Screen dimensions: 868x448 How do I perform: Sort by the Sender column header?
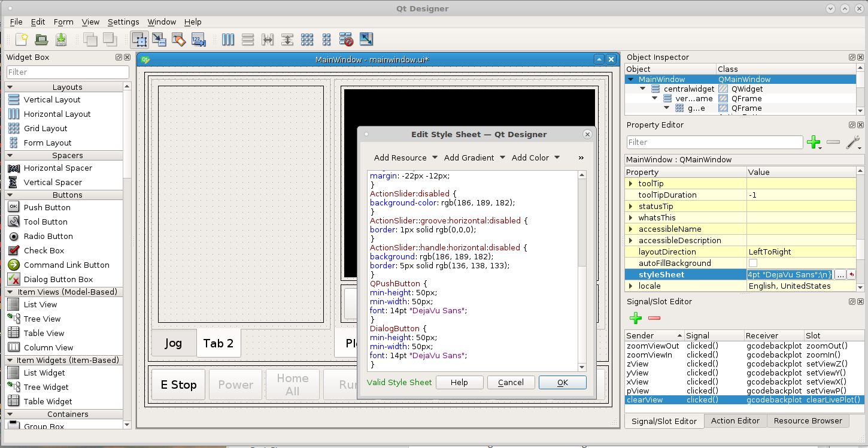654,335
